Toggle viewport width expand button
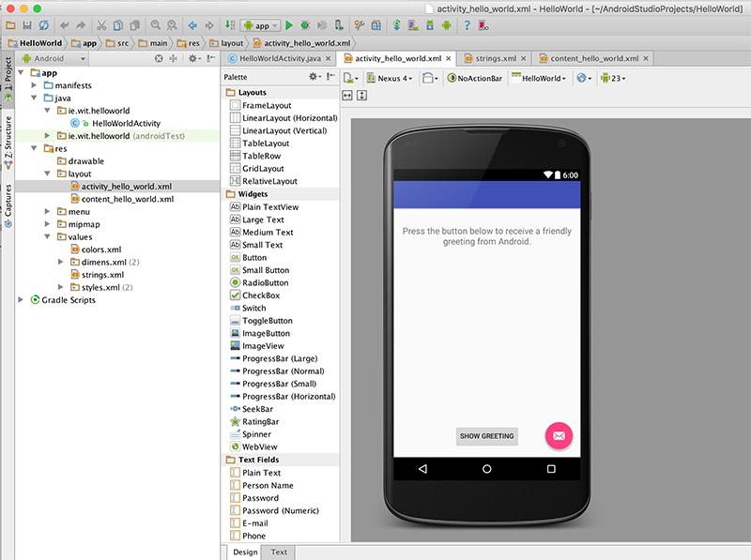 (347, 96)
